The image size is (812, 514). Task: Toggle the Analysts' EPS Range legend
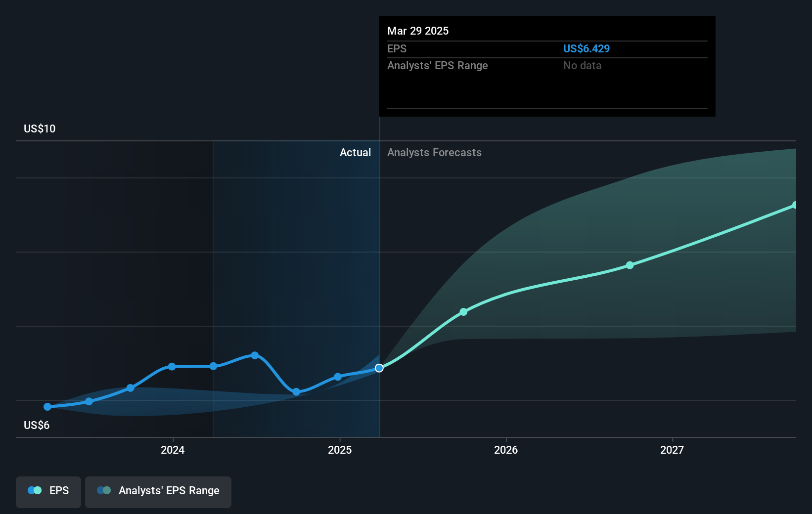[158, 492]
